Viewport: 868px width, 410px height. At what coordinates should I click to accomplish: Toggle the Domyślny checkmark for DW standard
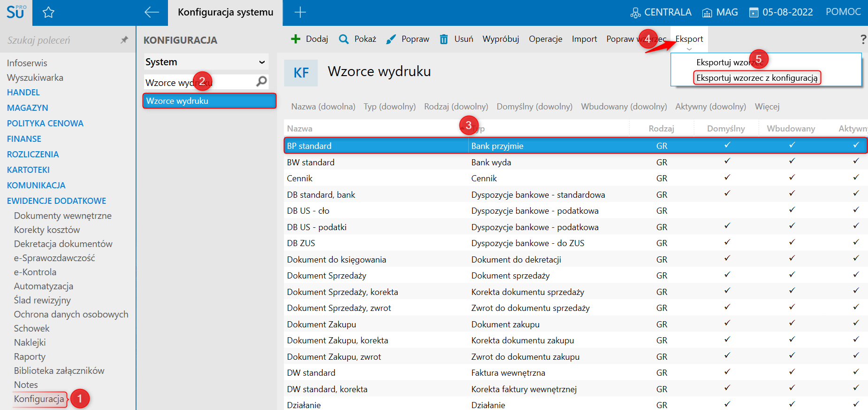pyautogui.click(x=727, y=371)
